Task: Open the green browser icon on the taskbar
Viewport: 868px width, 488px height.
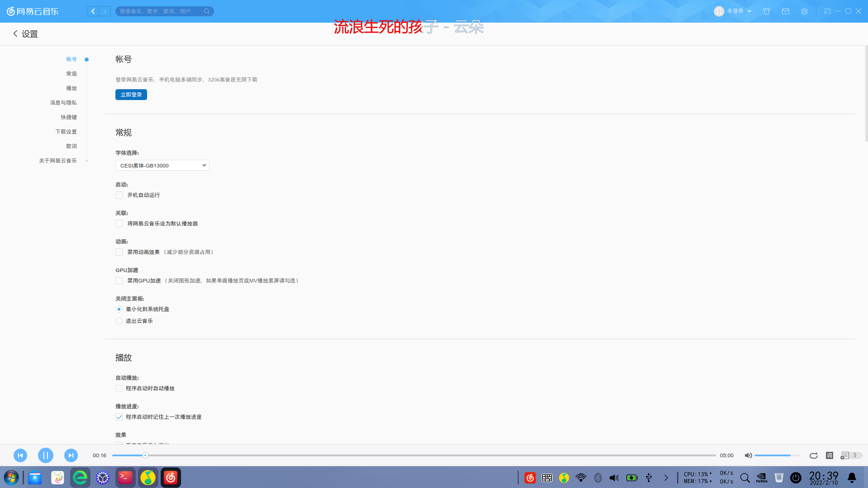Action: [80, 478]
